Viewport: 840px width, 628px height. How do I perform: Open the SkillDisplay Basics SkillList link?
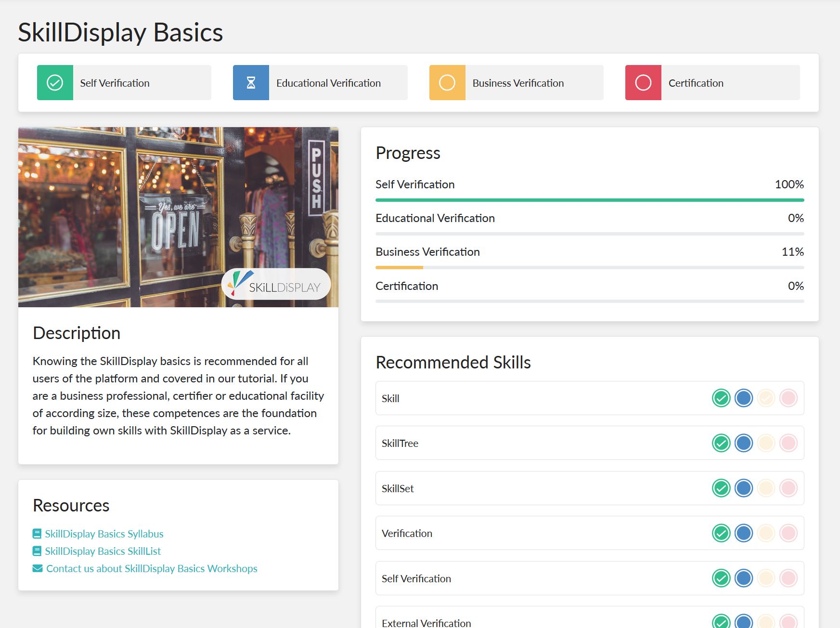point(103,551)
